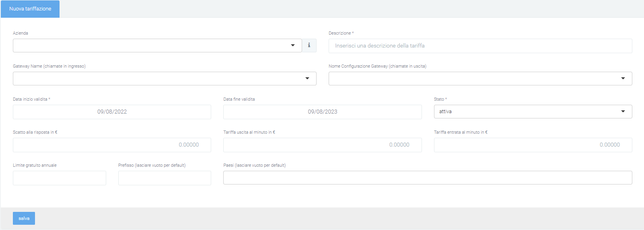This screenshot has width=644, height=230.
Task: Click the Descrizione label text
Action: (339, 33)
